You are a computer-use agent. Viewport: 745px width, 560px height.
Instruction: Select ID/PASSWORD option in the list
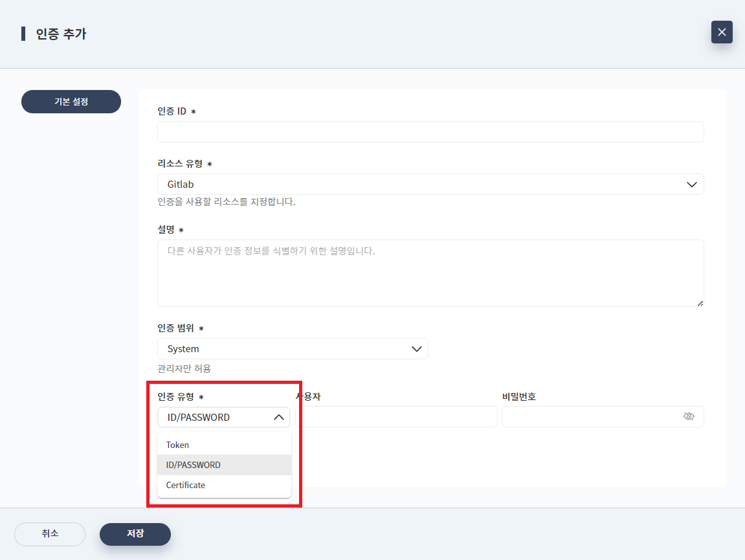(x=224, y=464)
